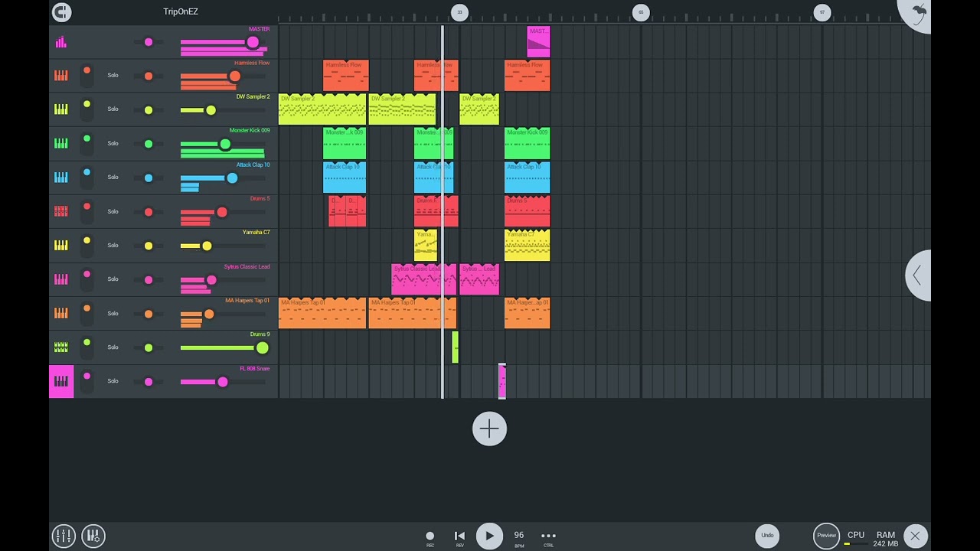This screenshot has width=980, height=551.
Task: Open the mixer sliders icon at bottom-left
Action: [x=64, y=536]
